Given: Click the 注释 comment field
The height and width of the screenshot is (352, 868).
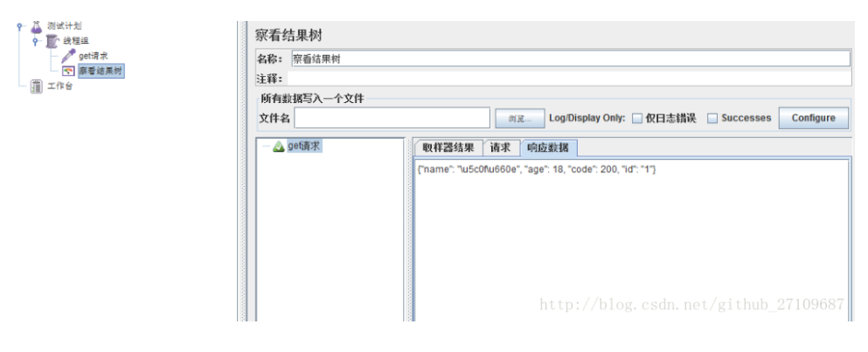Looking at the screenshot, I should [569, 79].
